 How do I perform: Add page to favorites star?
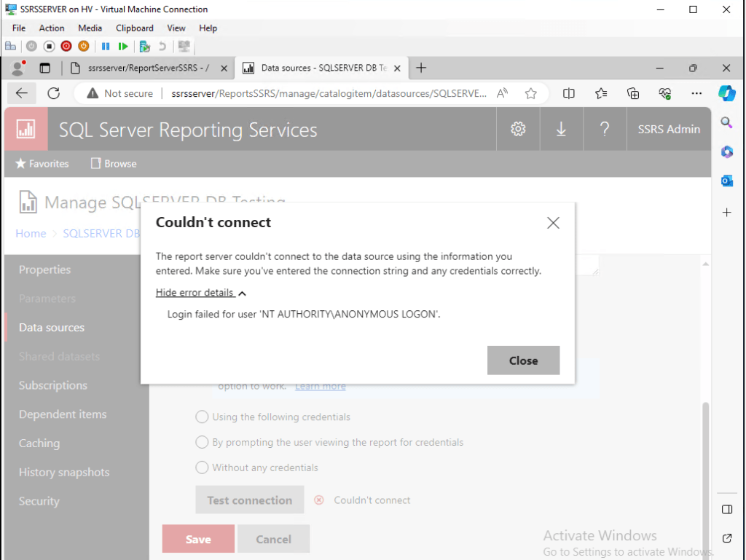point(531,93)
